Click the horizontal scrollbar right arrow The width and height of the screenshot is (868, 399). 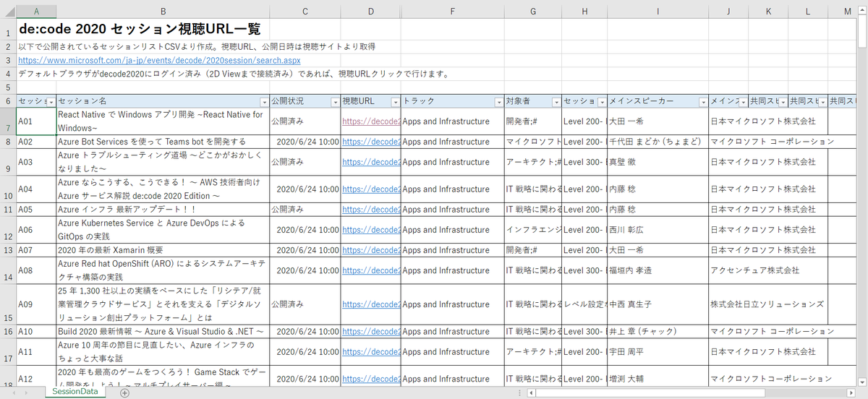(x=853, y=393)
